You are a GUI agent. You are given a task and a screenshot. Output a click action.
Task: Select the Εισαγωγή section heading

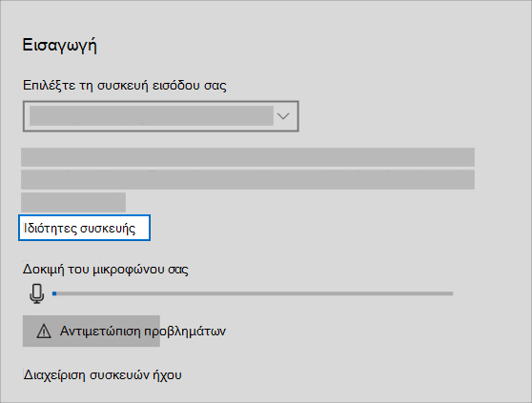tap(60, 46)
